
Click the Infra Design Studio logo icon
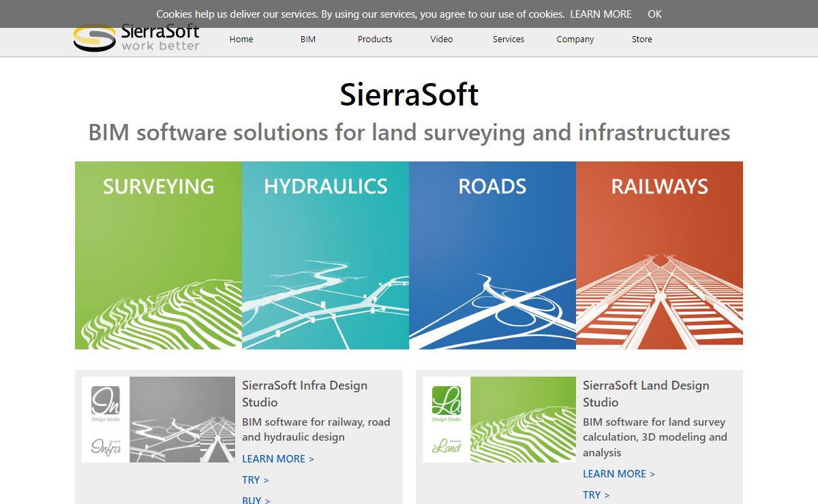tap(106, 402)
